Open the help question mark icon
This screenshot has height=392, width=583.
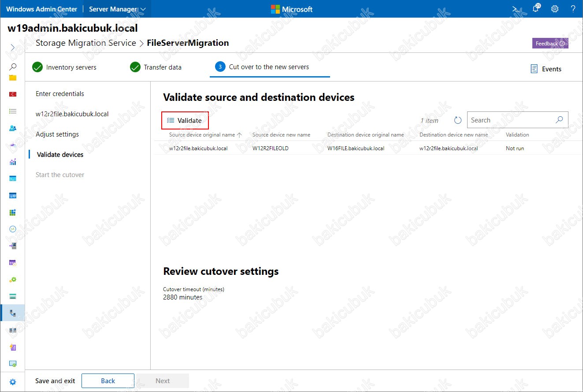point(573,9)
